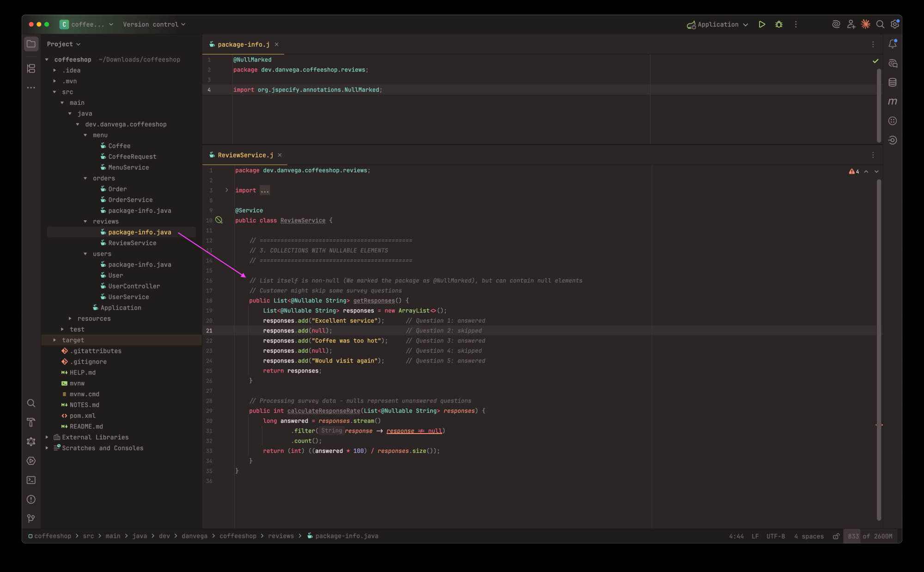Expand the target folder
Image resolution: width=924 pixels, height=572 pixels.
pyautogui.click(x=55, y=340)
